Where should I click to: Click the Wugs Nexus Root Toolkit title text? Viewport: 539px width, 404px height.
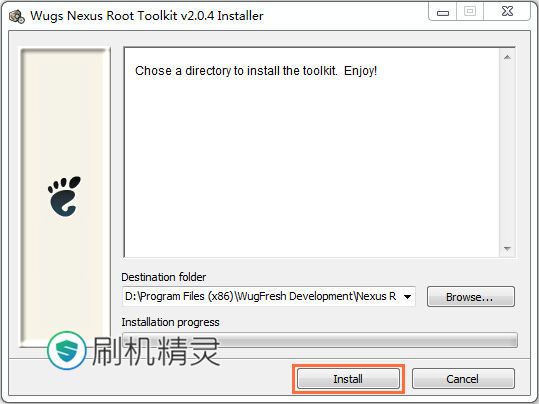147,16
